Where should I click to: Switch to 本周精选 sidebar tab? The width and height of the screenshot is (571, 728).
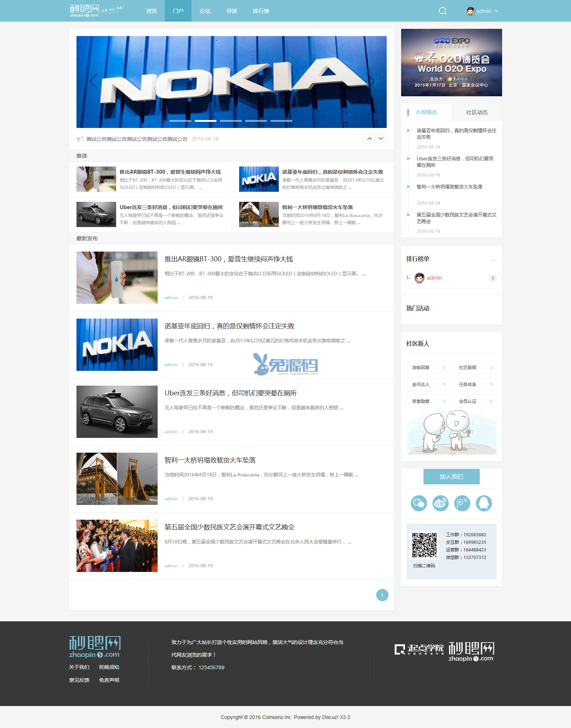[x=426, y=112]
